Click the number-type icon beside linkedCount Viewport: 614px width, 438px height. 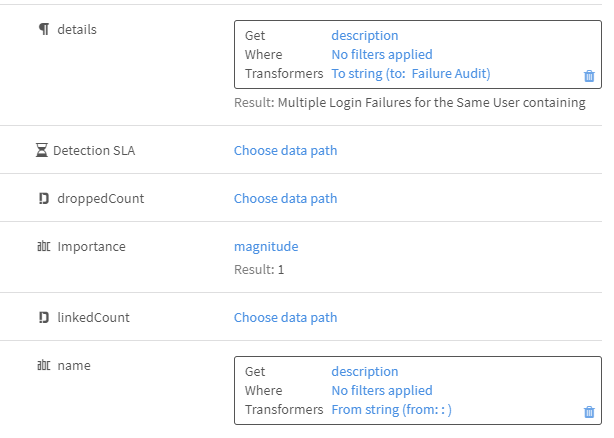click(x=43, y=317)
